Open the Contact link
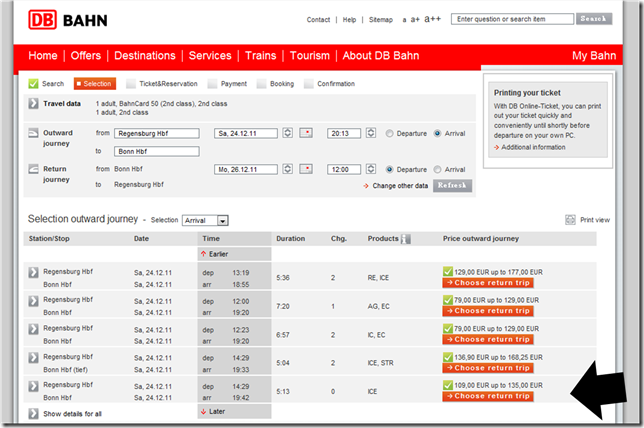This screenshot has width=644, height=428. click(x=318, y=20)
